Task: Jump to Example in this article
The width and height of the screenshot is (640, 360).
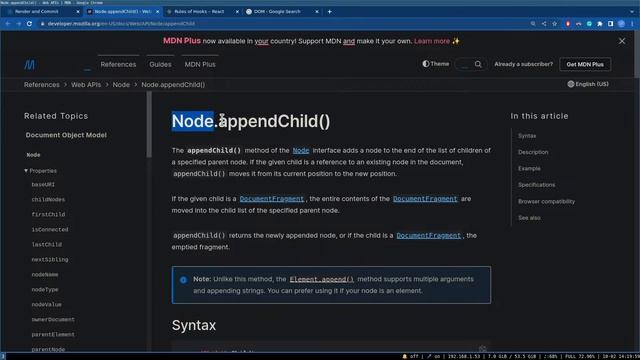Action: [529, 169]
